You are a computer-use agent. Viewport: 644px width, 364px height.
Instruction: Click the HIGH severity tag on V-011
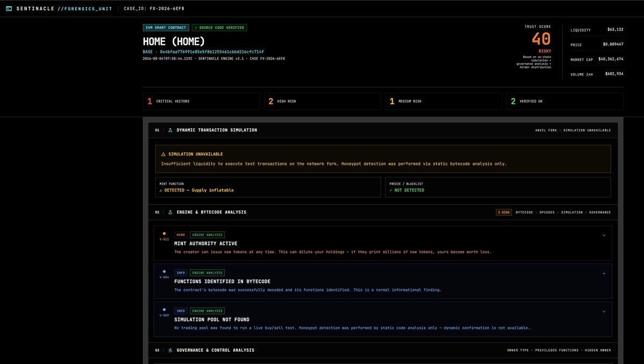[x=181, y=235]
